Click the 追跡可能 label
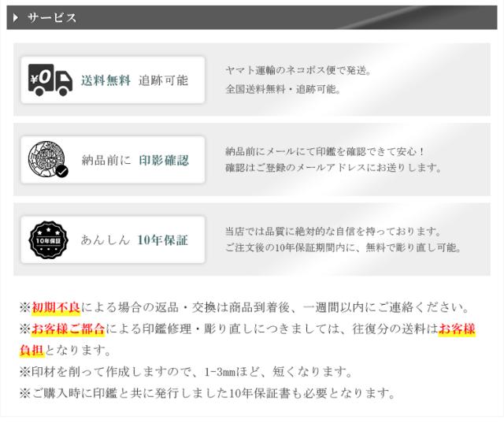The height and width of the screenshot is (427, 504). click(163, 80)
